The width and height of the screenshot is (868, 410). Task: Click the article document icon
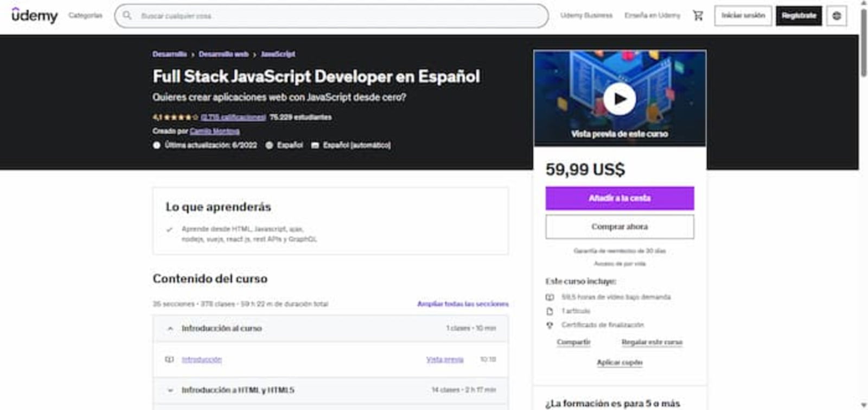[x=550, y=311]
